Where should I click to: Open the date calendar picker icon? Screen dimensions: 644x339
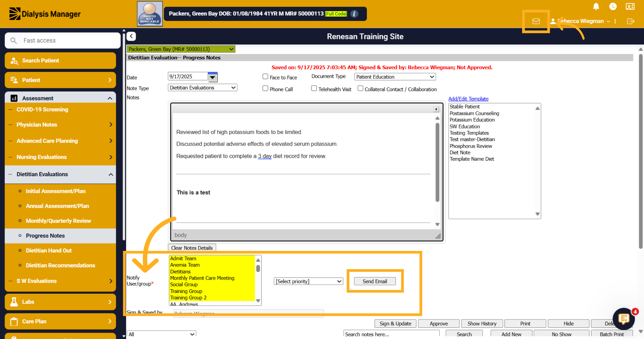click(213, 77)
